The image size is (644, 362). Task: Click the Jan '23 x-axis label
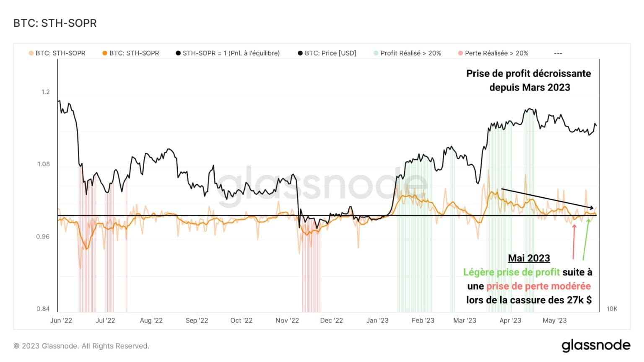pos(377,321)
